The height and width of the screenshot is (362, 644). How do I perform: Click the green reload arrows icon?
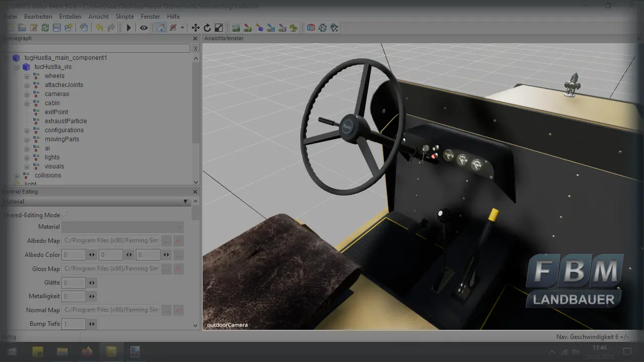(45, 28)
